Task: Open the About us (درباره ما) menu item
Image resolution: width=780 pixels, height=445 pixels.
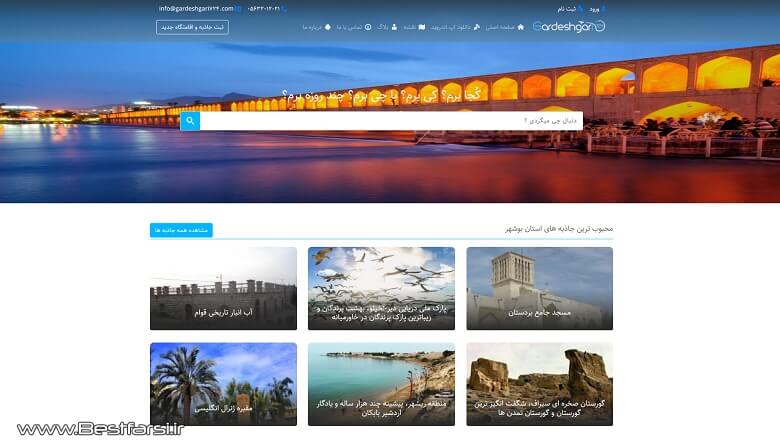Action: click(x=312, y=27)
